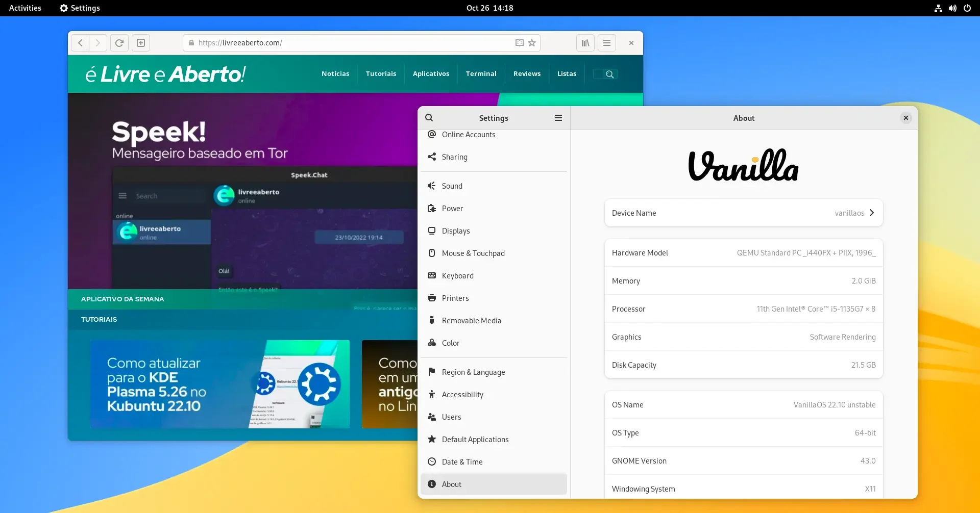Open the KDE Plasma 5.26 tutorial thumbnail

(220, 384)
